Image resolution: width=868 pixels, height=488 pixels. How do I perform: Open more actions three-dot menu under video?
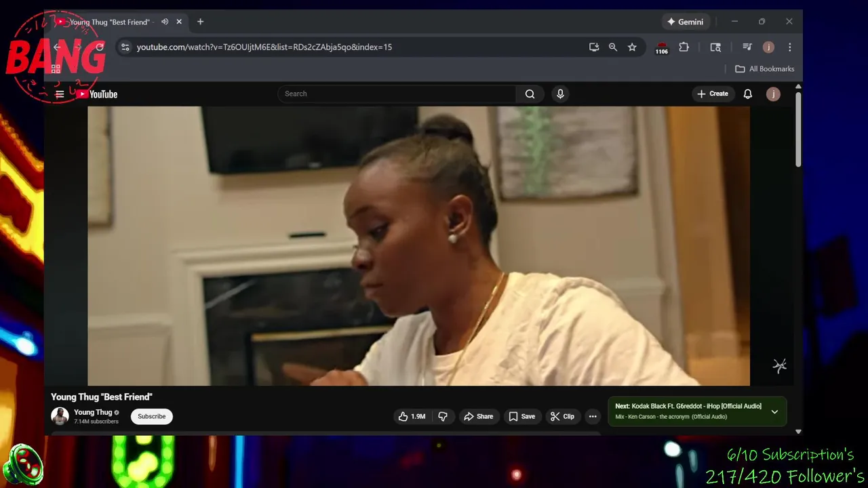(593, 416)
